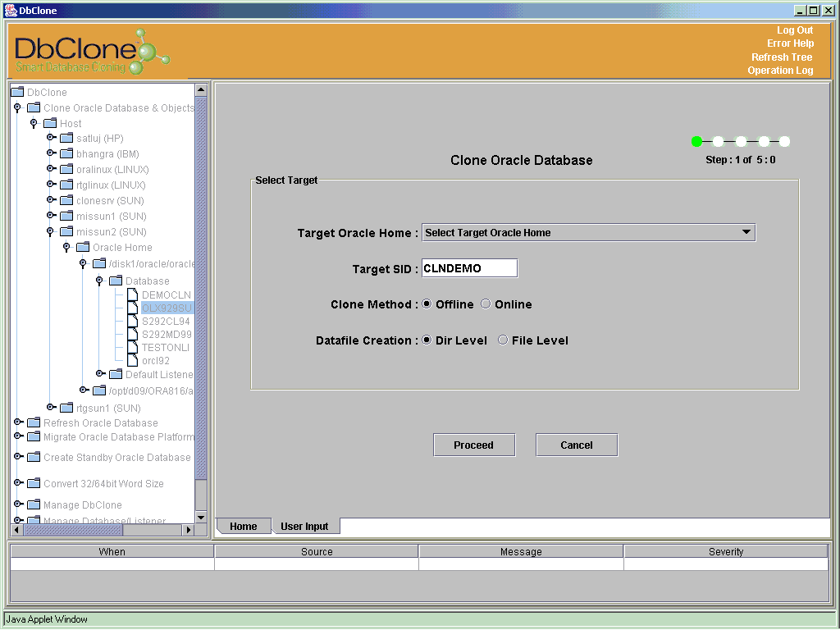Click the Log Out link
The image size is (840, 630).
[795, 30]
